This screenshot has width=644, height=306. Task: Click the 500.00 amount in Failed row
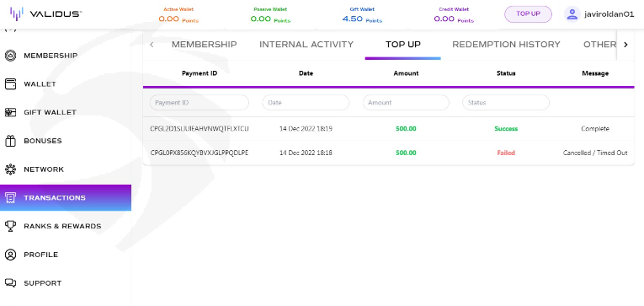[406, 153]
